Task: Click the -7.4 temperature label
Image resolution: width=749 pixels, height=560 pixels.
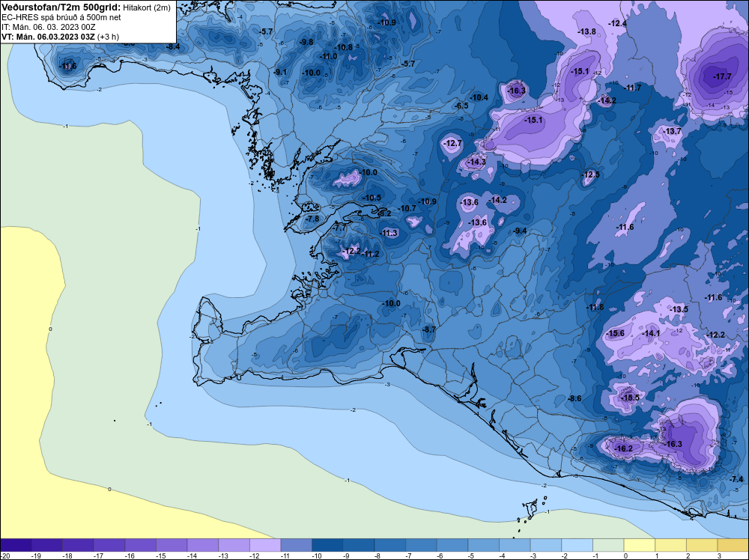Action: click(736, 479)
